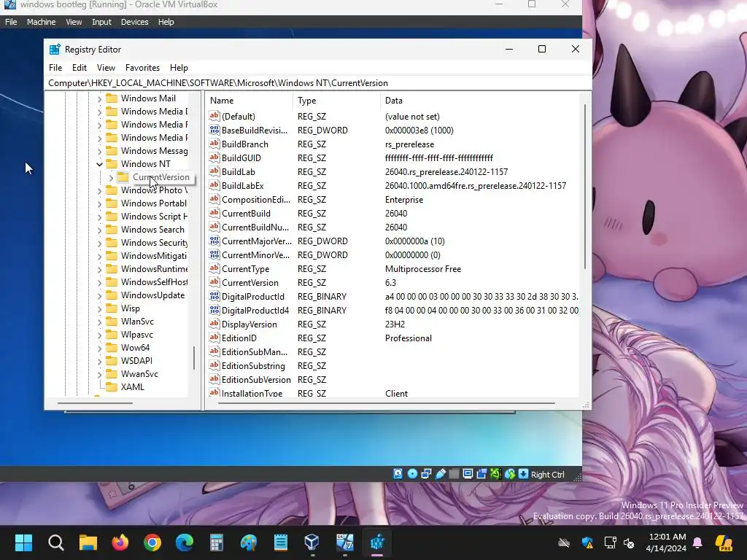Open Copilot preview in system tray
The width and height of the screenshot is (747, 560).
[724, 542]
